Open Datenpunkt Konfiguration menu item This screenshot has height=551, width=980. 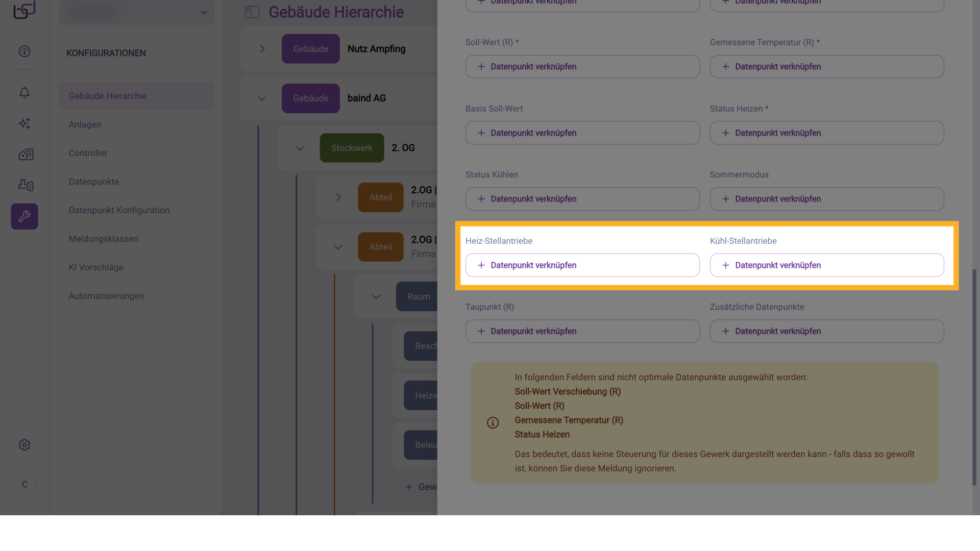point(119,210)
